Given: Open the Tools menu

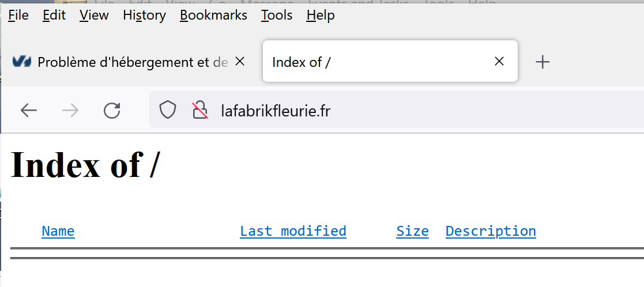Looking at the screenshot, I should pyautogui.click(x=277, y=16).
